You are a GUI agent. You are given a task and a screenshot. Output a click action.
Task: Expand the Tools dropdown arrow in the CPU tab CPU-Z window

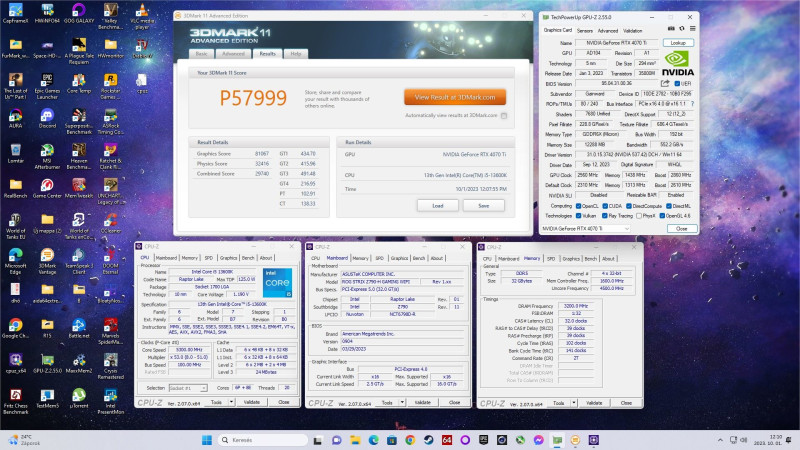pos(231,402)
